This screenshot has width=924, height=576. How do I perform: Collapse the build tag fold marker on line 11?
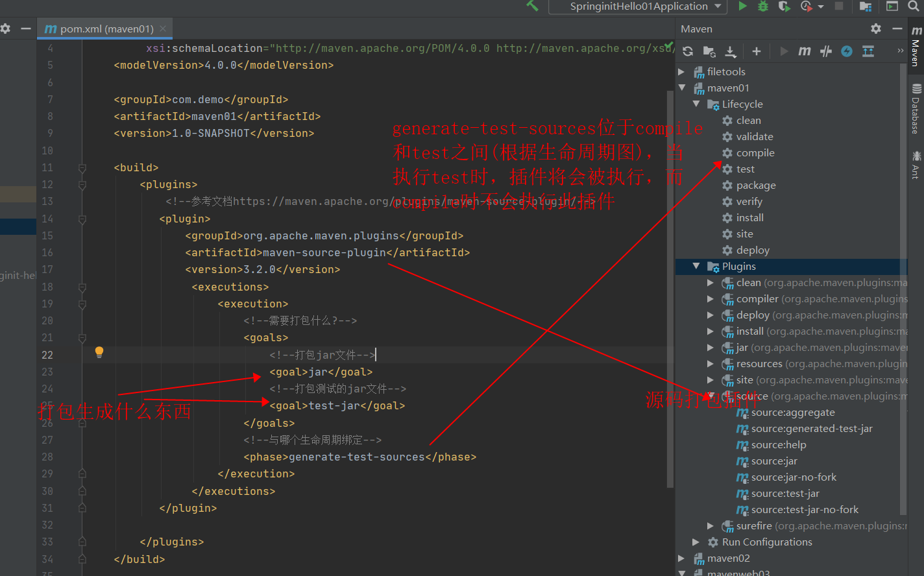pyautogui.click(x=82, y=168)
